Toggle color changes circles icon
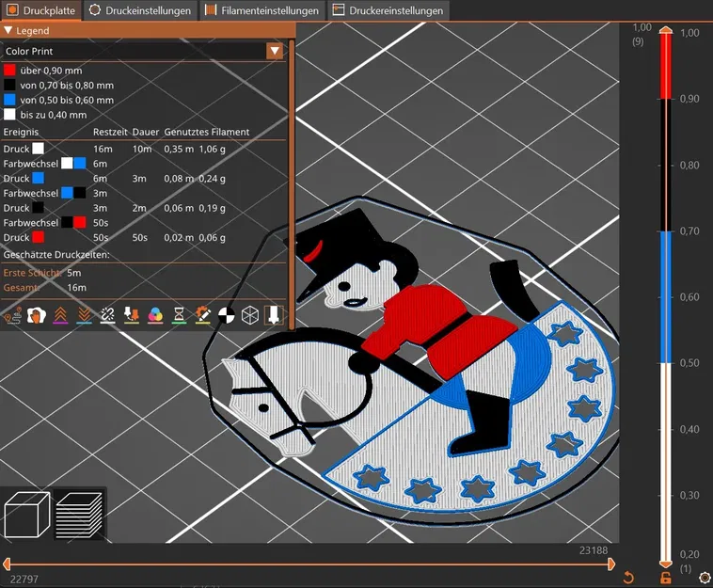 155,315
